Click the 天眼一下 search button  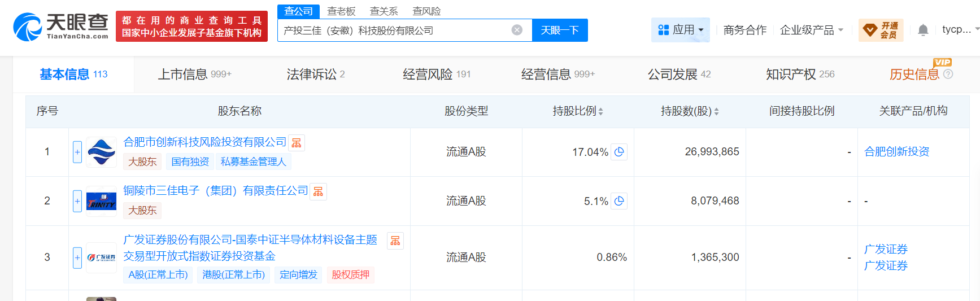[560, 30]
